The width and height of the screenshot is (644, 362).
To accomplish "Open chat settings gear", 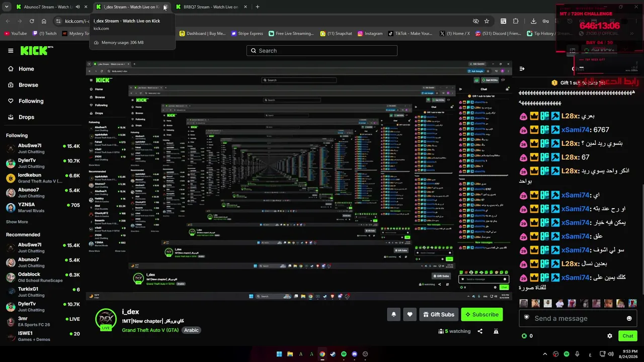I will coord(610,336).
